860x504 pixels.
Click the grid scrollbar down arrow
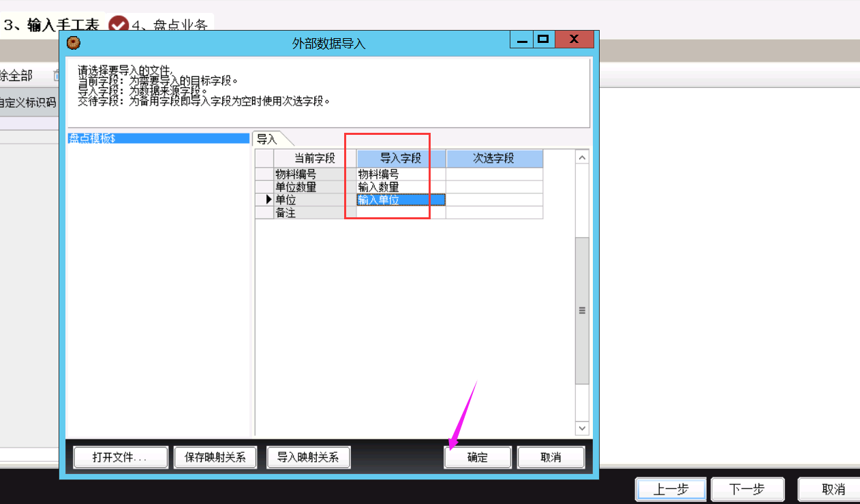582,428
